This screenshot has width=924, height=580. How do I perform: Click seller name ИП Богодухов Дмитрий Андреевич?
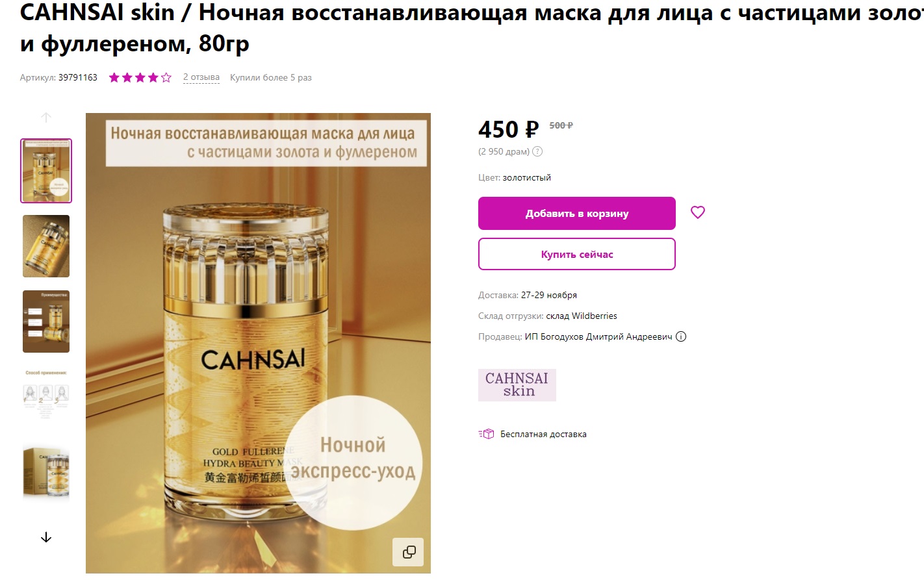pos(598,336)
